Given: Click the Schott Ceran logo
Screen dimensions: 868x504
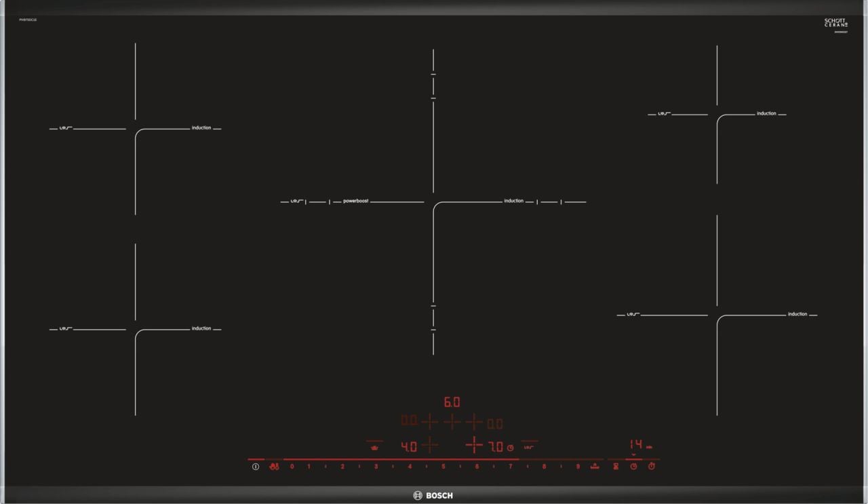Looking at the screenshot, I should [835, 23].
